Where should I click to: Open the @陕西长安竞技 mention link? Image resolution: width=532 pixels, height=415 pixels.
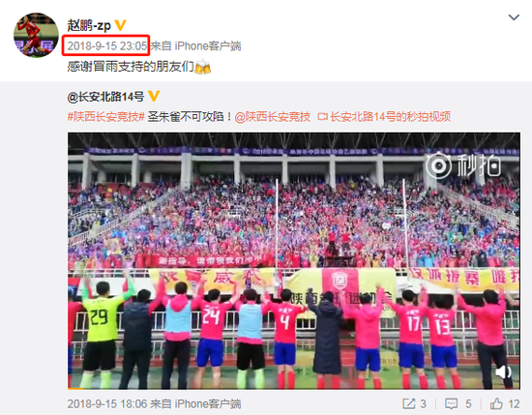(x=273, y=117)
